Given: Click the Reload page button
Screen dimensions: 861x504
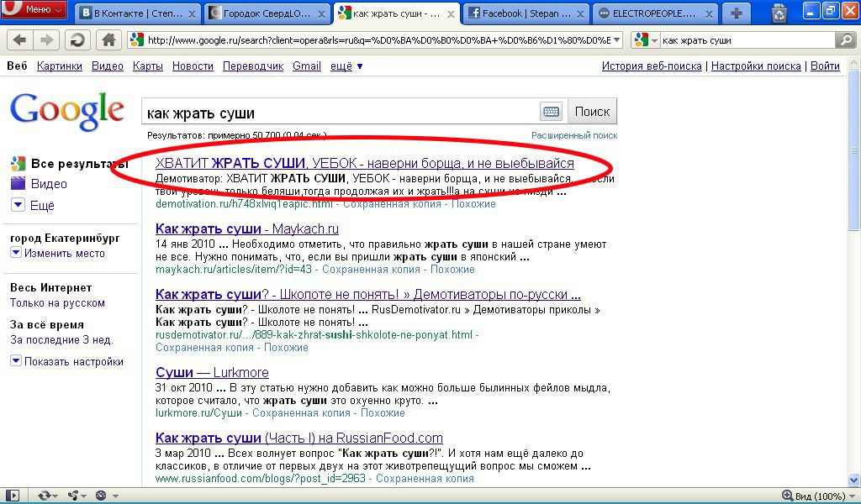Looking at the screenshot, I should 76,40.
